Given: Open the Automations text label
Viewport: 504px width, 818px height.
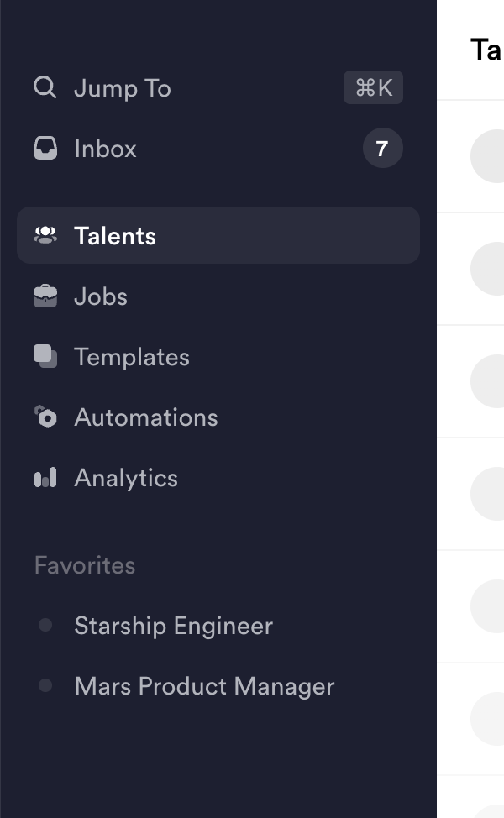Looking at the screenshot, I should (146, 417).
